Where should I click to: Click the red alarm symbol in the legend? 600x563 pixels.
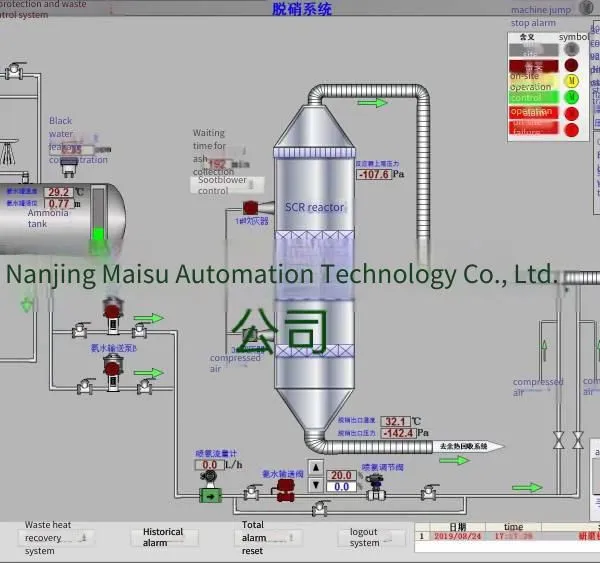pos(572,113)
